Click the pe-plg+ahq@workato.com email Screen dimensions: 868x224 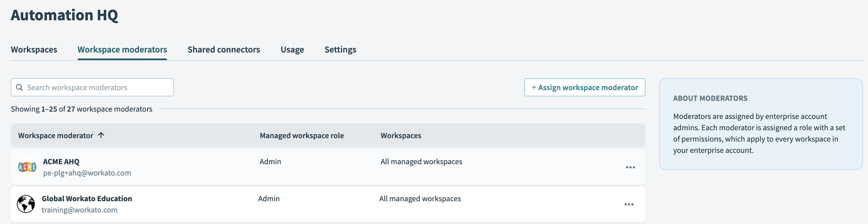(87, 173)
